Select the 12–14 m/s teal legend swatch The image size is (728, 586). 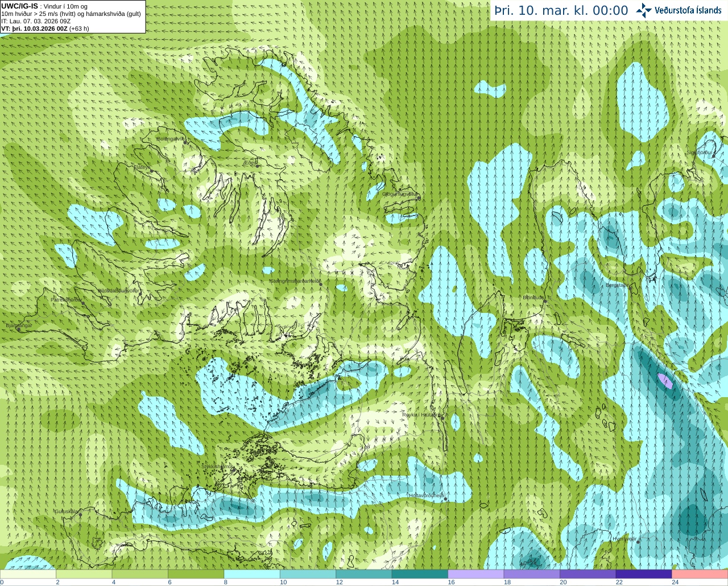pyautogui.click(x=364, y=574)
